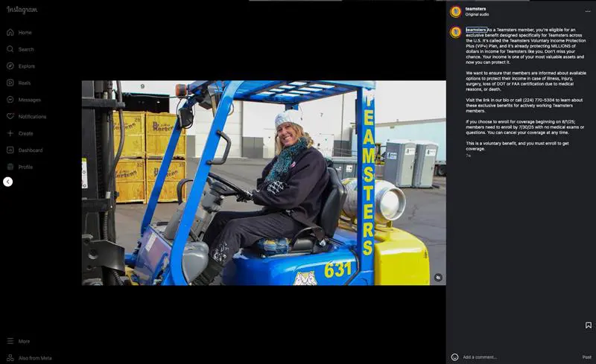Open Reels from the sidebar
This screenshot has width=596, height=364.
coord(10,83)
